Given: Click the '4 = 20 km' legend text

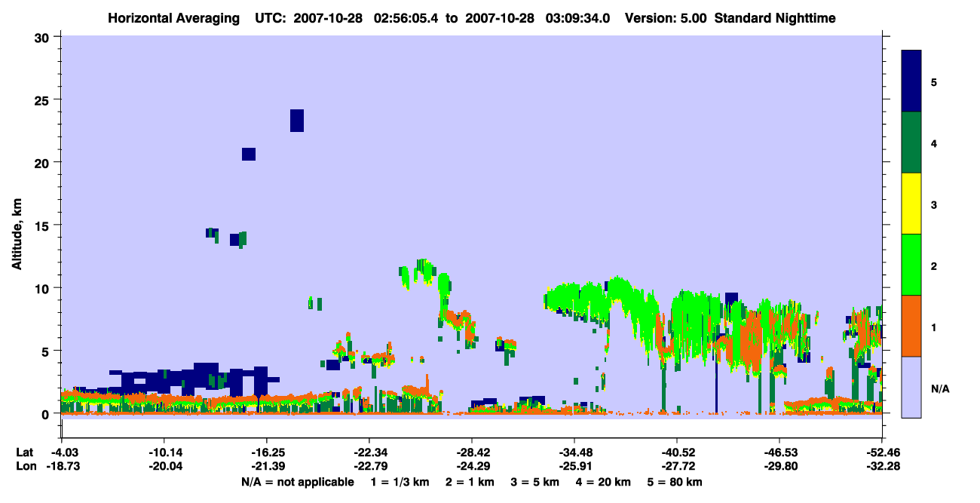Looking at the screenshot, I should [604, 482].
